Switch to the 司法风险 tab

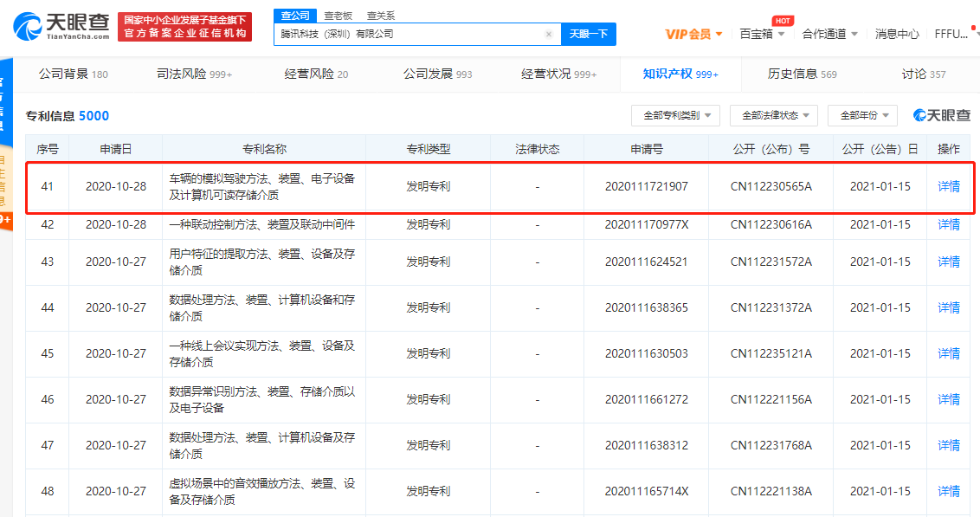[194, 74]
